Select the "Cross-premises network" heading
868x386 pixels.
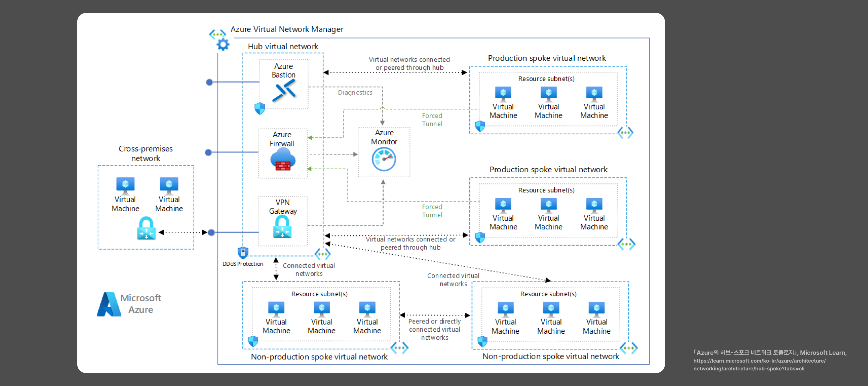point(146,153)
